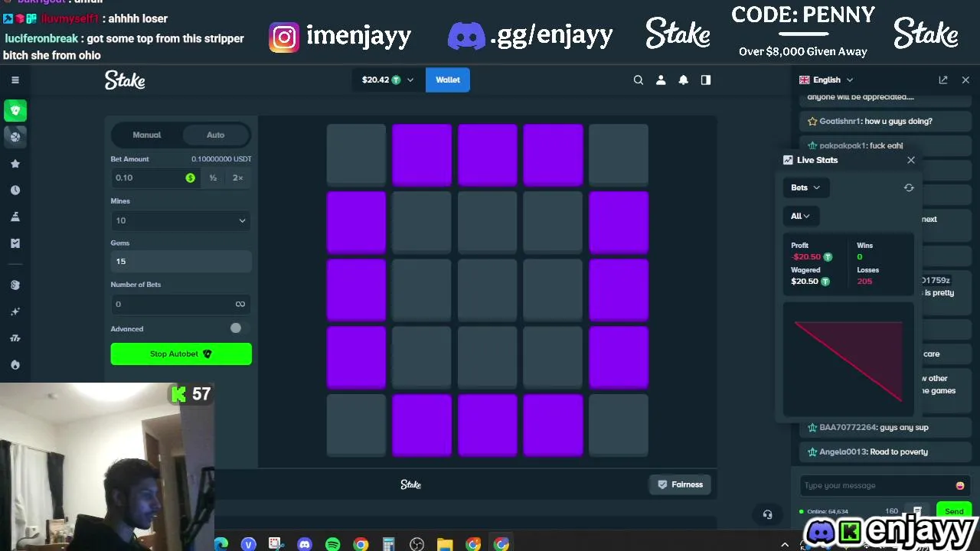Select the gray tile in grid's top-left corner
Image resolution: width=980 pixels, height=551 pixels.
pos(356,155)
